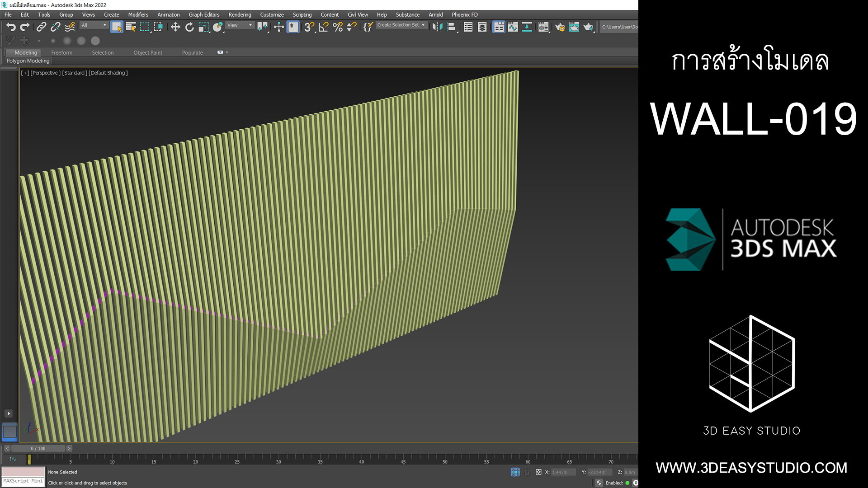Select the Rotate transform tool
This screenshot has width=868, height=488.
pos(189,27)
